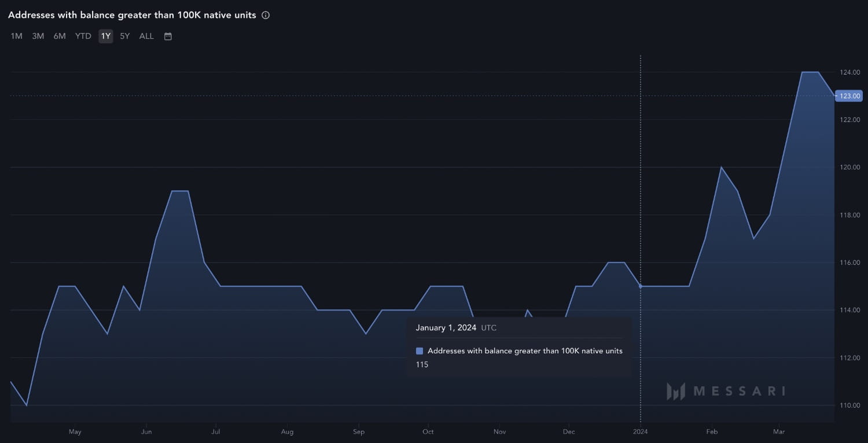This screenshot has height=443, width=868.
Task: Select the 1M time range
Action: click(x=16, y=36)
